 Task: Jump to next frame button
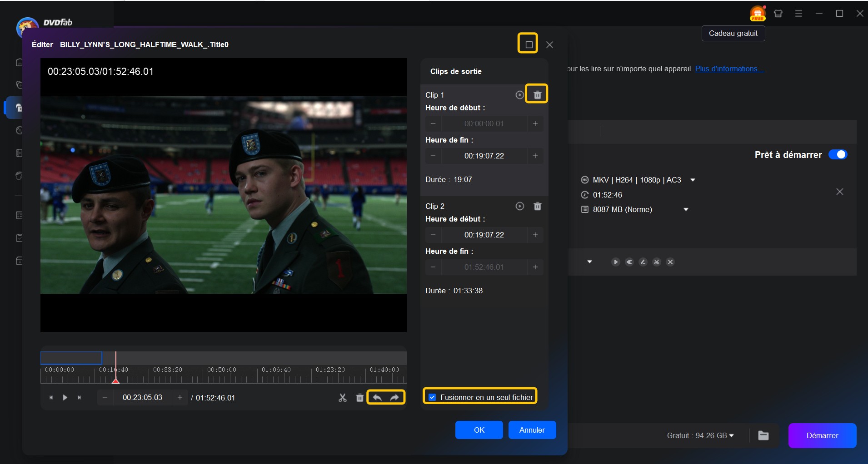coord(79,398)
